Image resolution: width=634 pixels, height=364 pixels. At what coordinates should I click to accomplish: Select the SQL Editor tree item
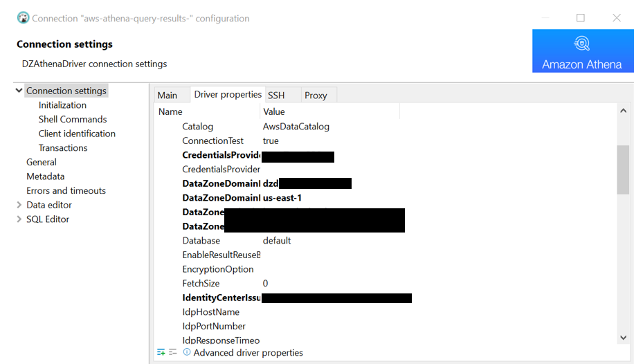48,219
